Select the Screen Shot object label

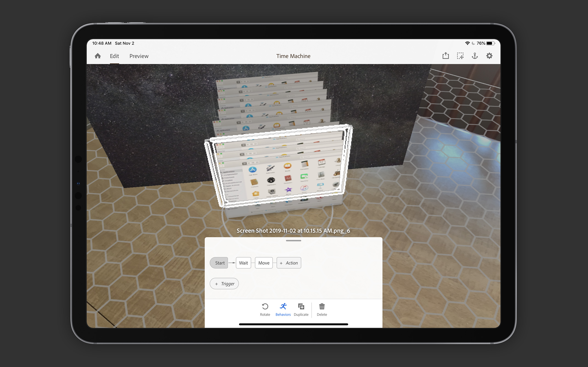(293, 231)
